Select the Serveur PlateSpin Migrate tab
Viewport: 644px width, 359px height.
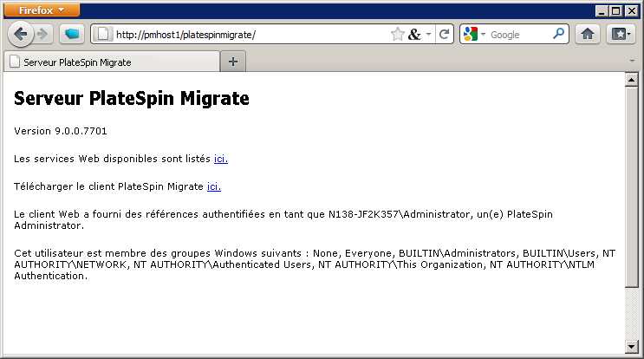(111, 62)
